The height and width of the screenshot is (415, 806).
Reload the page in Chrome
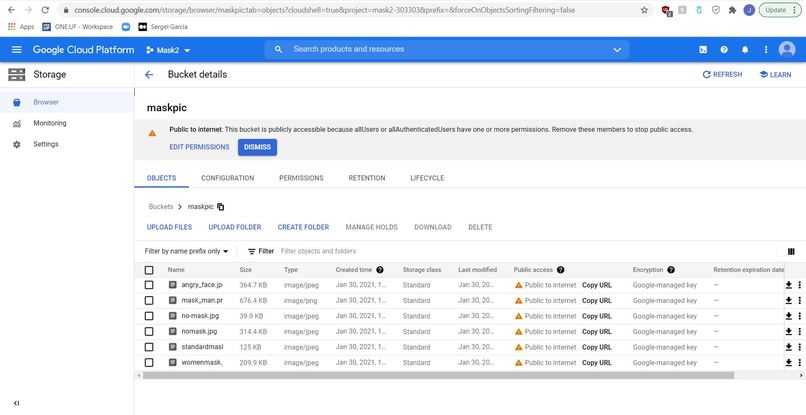point(45,10)
